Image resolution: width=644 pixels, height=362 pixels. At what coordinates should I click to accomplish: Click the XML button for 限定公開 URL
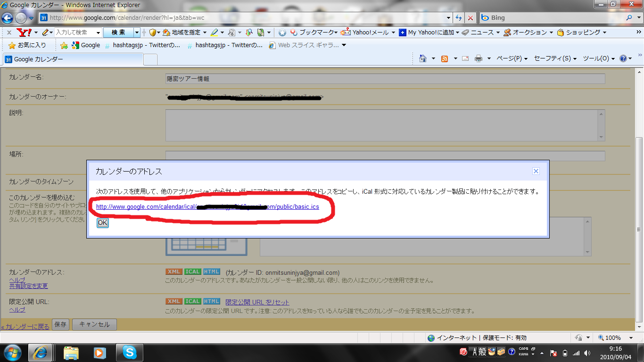point(174,302)
